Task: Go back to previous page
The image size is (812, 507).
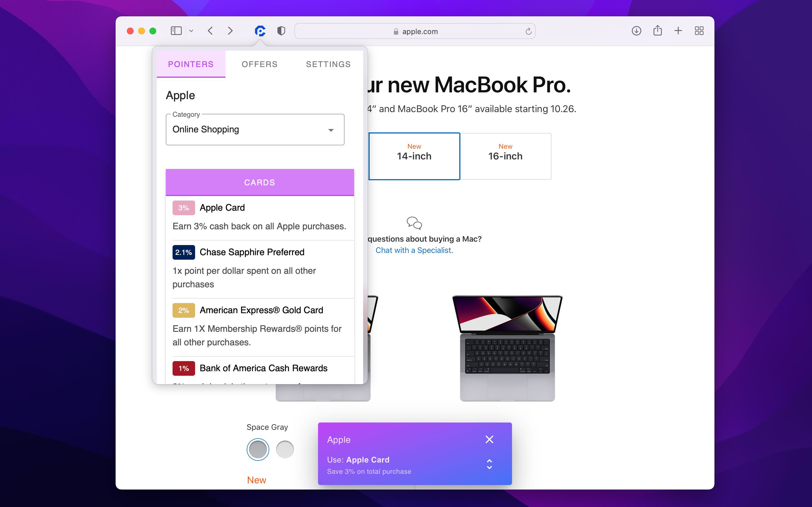Action: [210, 31]
